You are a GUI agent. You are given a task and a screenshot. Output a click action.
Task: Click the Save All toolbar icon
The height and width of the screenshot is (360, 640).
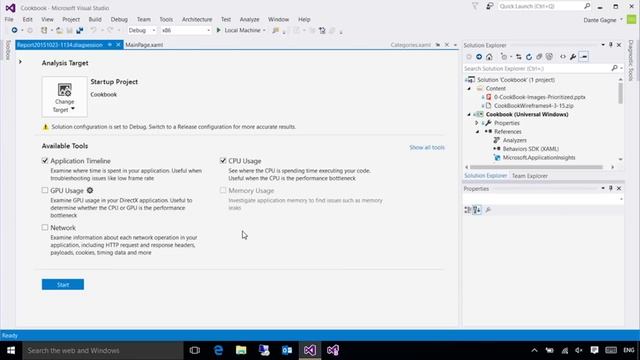coord(80,30)
